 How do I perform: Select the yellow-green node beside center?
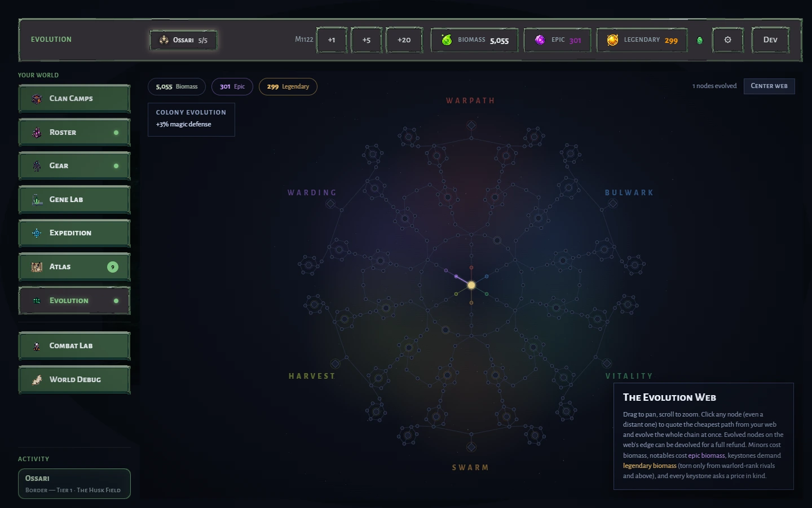[x=456, y=294]
